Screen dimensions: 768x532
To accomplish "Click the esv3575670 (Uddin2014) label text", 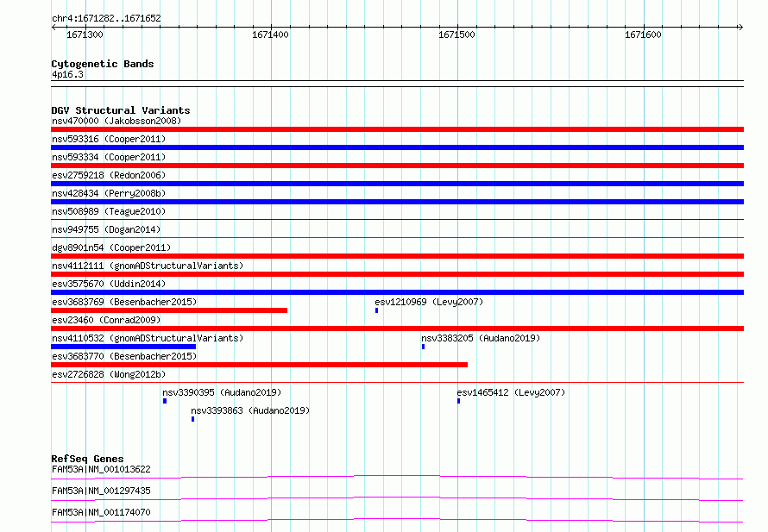I will tap(109, 284).
